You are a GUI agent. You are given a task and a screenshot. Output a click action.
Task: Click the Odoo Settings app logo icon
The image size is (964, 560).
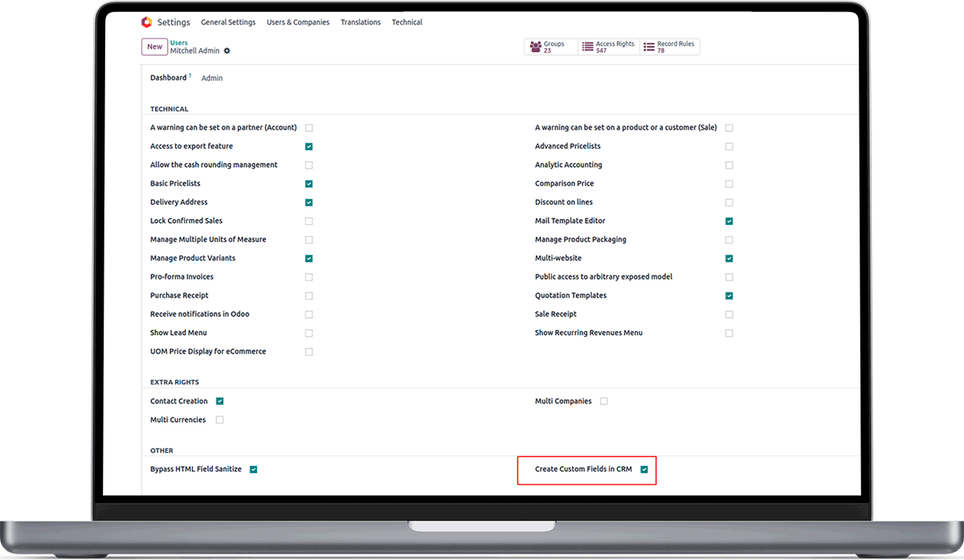[146, 22]
